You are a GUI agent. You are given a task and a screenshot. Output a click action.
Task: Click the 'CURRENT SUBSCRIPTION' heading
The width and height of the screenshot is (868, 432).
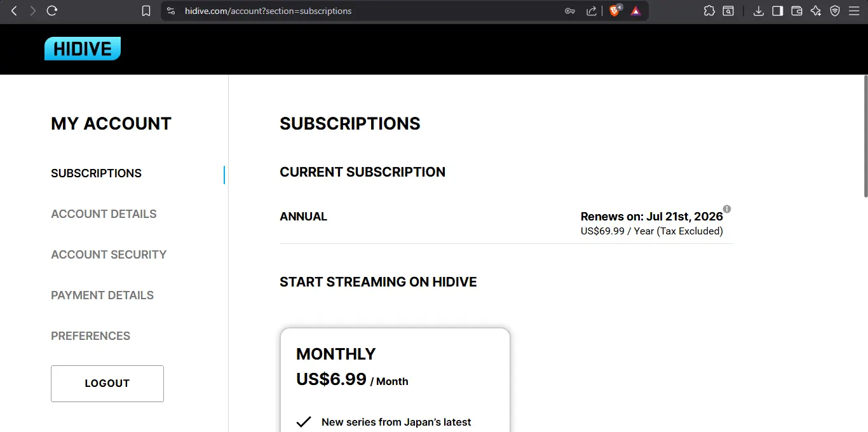pyautogui.click(x=363, y=172)
